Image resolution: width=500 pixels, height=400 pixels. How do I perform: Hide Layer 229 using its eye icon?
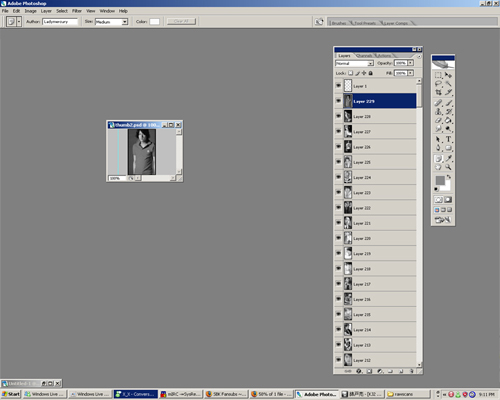click(338, 101)
